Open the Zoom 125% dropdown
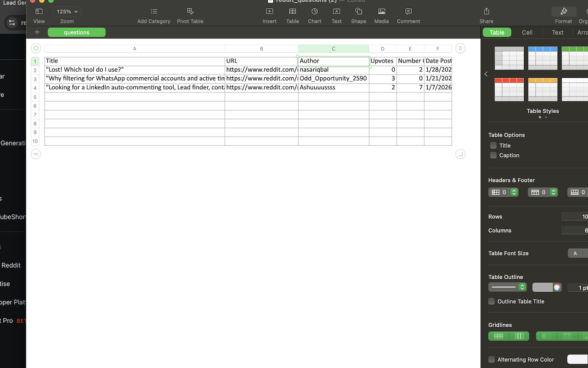Viewport: 588px width, 368px height. point(67,11)
